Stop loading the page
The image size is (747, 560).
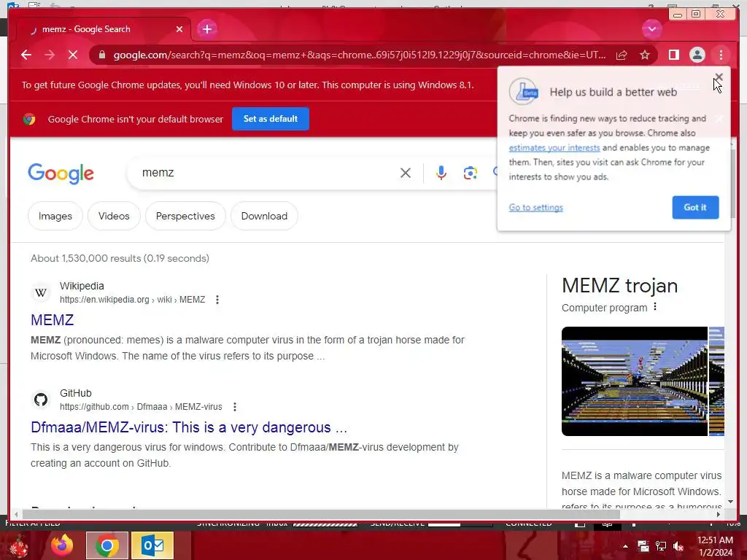[x=73, y=55]
